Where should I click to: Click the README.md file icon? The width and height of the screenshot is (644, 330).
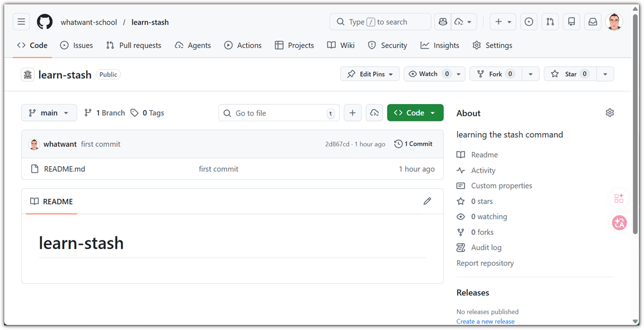click(x=35, y=169)
